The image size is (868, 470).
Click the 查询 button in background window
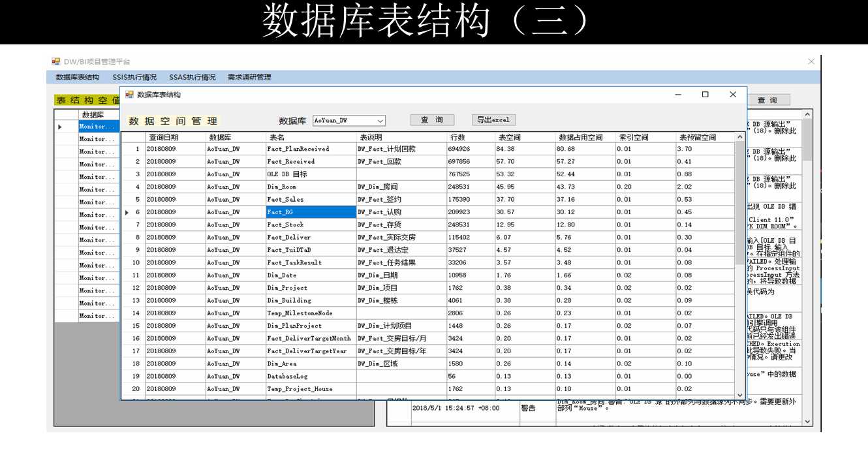click(x=767, y=101)
